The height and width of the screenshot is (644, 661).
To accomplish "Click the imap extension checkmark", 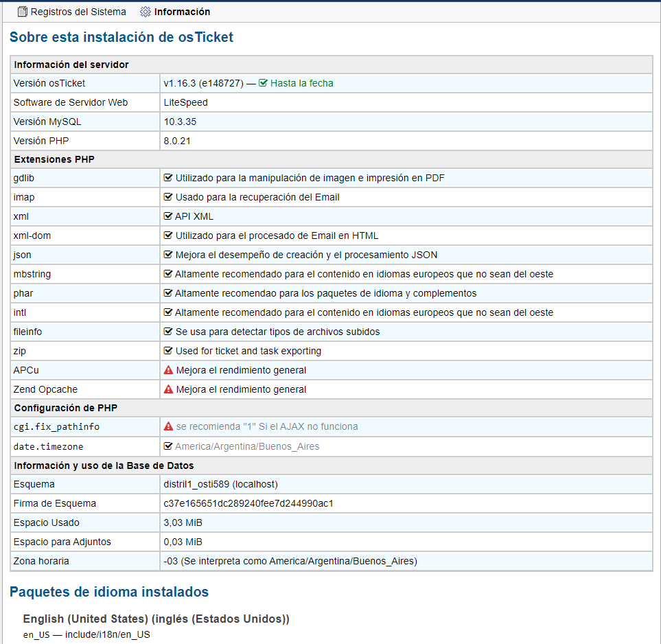I will click(168, 197).
